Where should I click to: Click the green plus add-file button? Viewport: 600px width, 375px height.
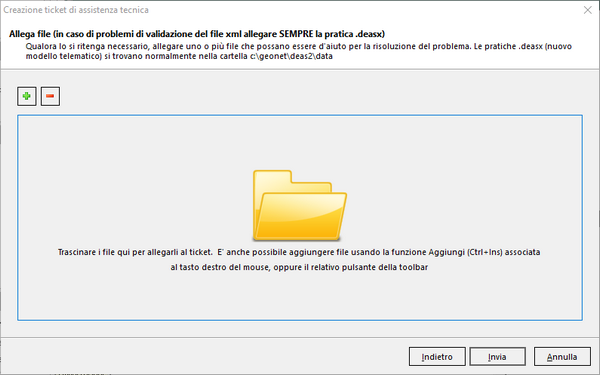27,96
